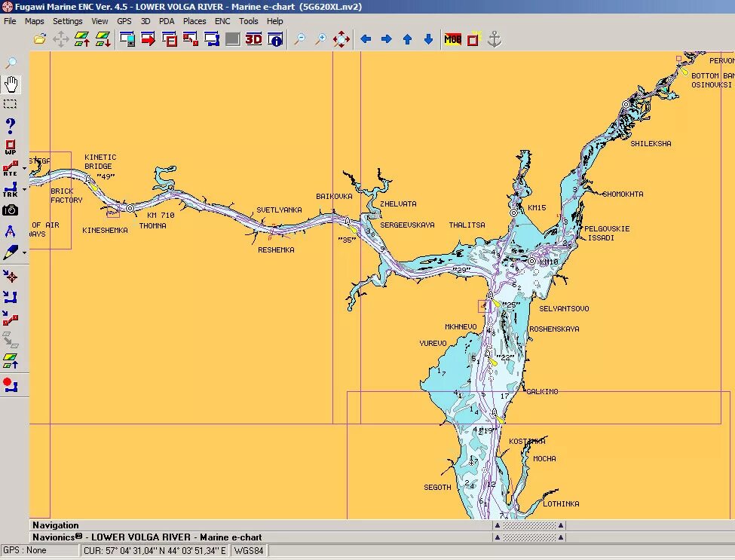The image size is (735, 560).
Task: Zoom in using the plus magnifier
Action: click(320, 39)
